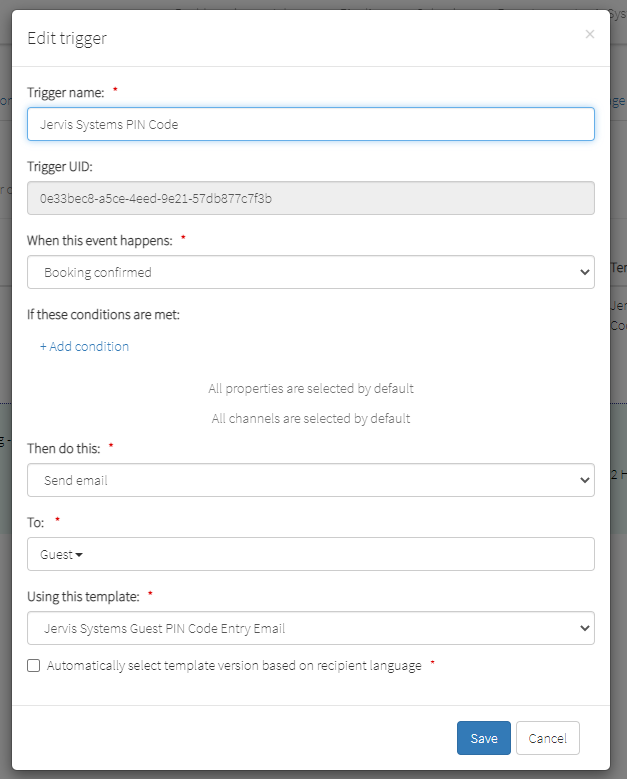The height and width of the screenshot is (779, 627).
Task: Close the Edit trigger dialog
Action: coord(589,34)
